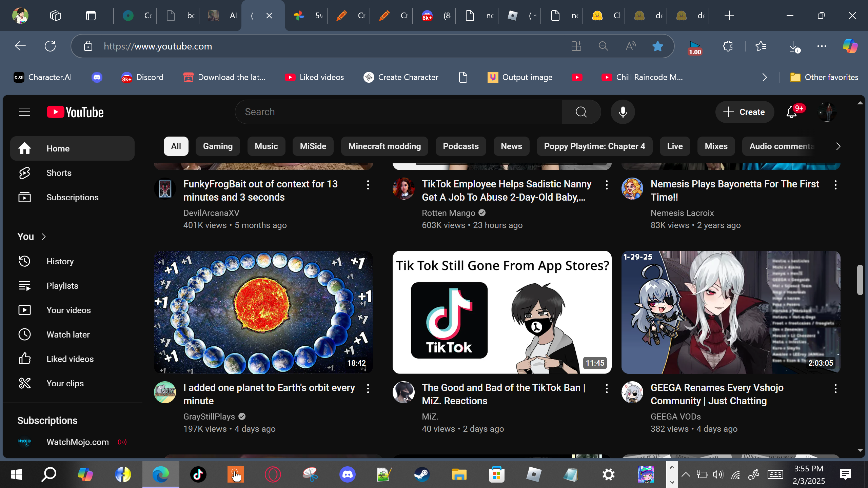The width and height of the screenshot is (868, 488).
Task: Open Edge workspaces icon
Action: [x=56, y=16]
